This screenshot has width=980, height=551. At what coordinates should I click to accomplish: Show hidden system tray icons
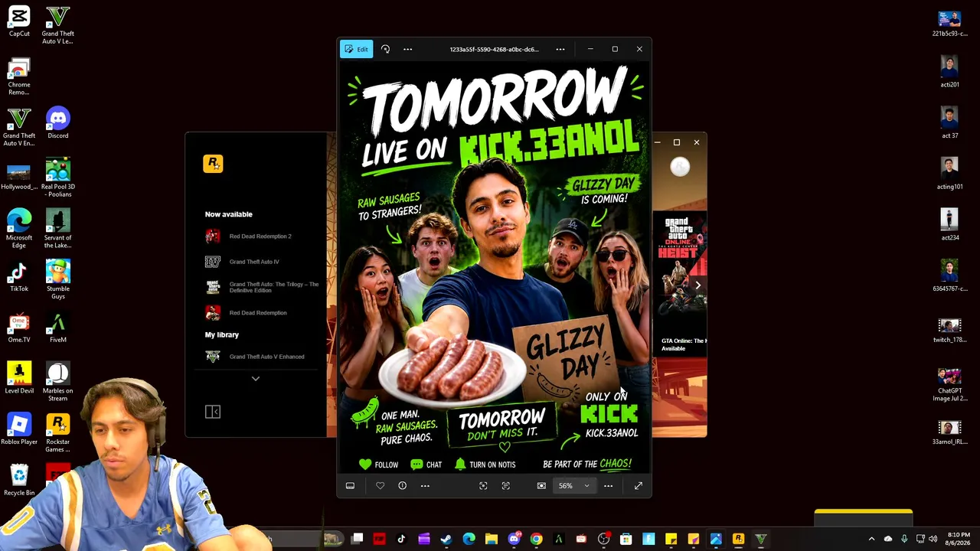[871, 540]
